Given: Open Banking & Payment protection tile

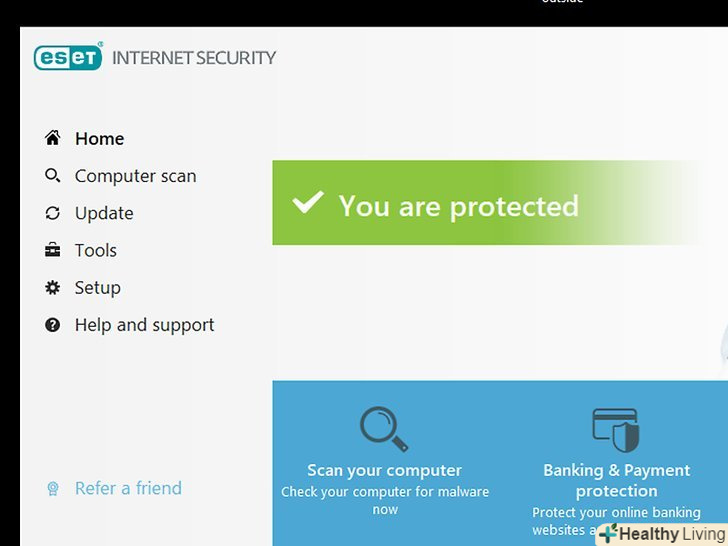Looking at the screenshot, I should point(616,480).
